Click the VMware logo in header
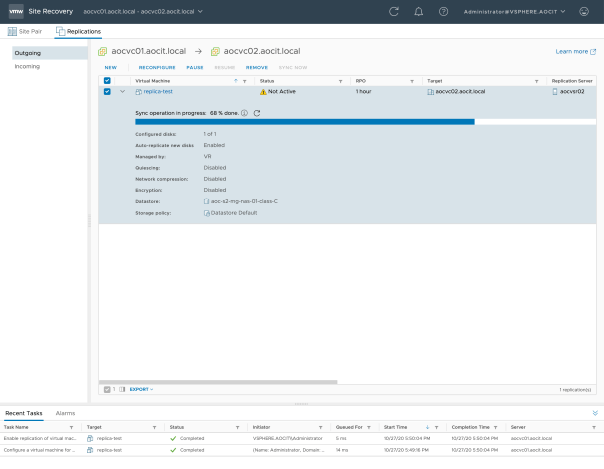The image size is (604, 469). coord(16,12)
